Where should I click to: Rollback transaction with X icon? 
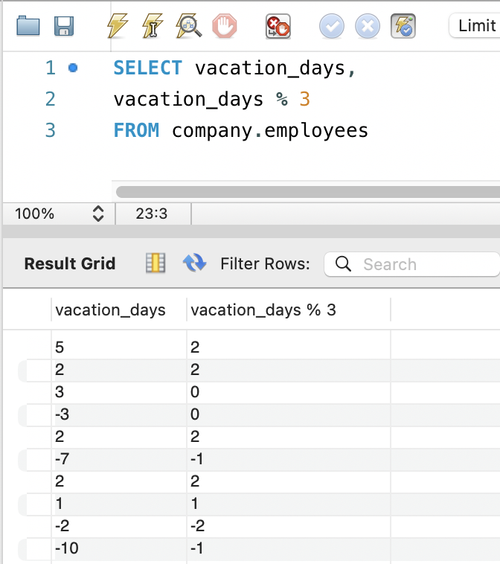tap(367, 26)
